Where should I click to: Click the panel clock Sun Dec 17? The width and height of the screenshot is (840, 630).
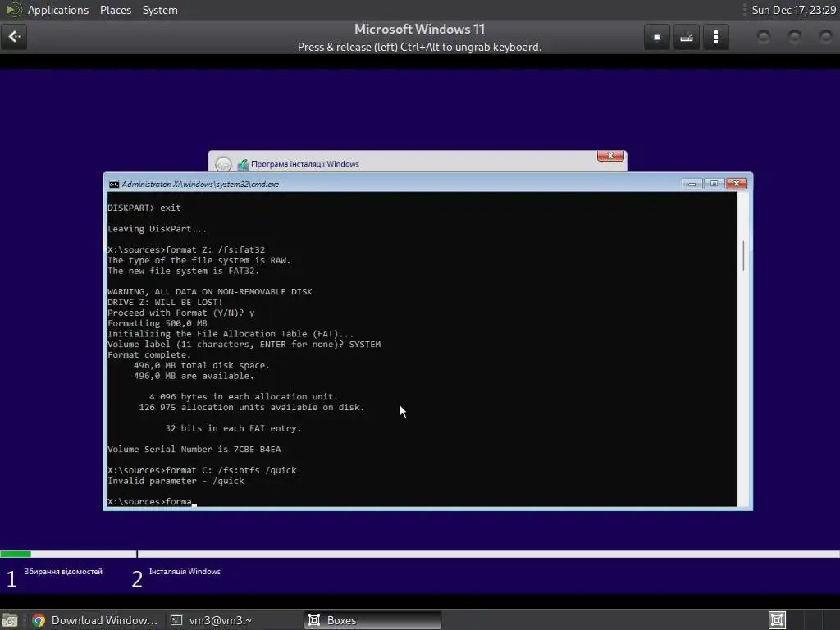[793, 10]
